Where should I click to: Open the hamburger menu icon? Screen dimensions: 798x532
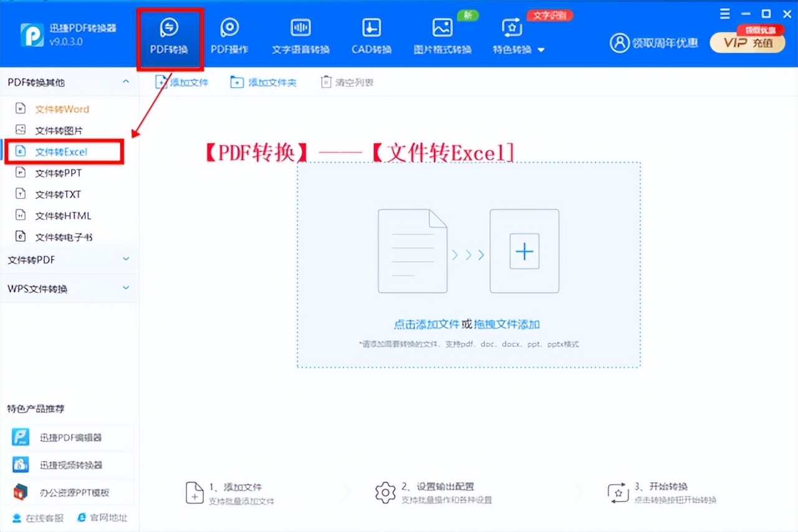pyautogui.click(x=724, y=13)
